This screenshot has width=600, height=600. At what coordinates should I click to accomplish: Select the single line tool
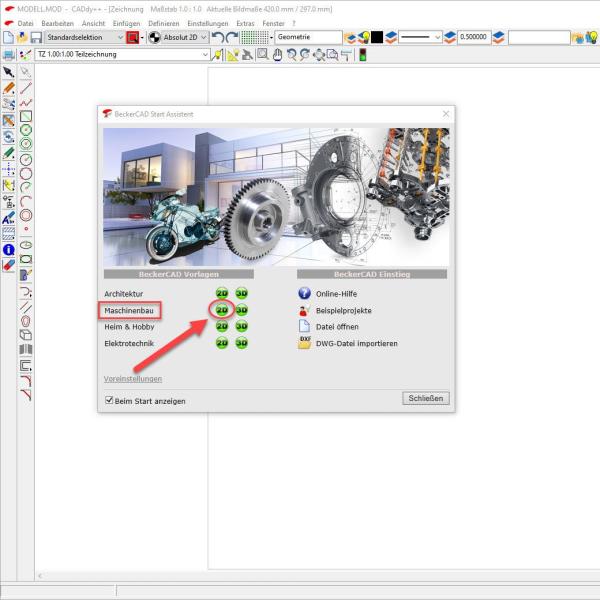(x=26, y=88)
